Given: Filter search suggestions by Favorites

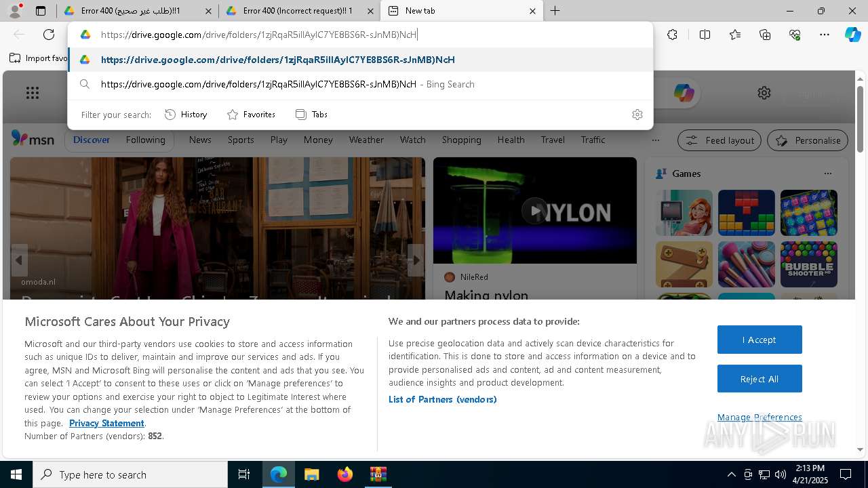Looking at the screenshot, I should [x=251, y=115].
